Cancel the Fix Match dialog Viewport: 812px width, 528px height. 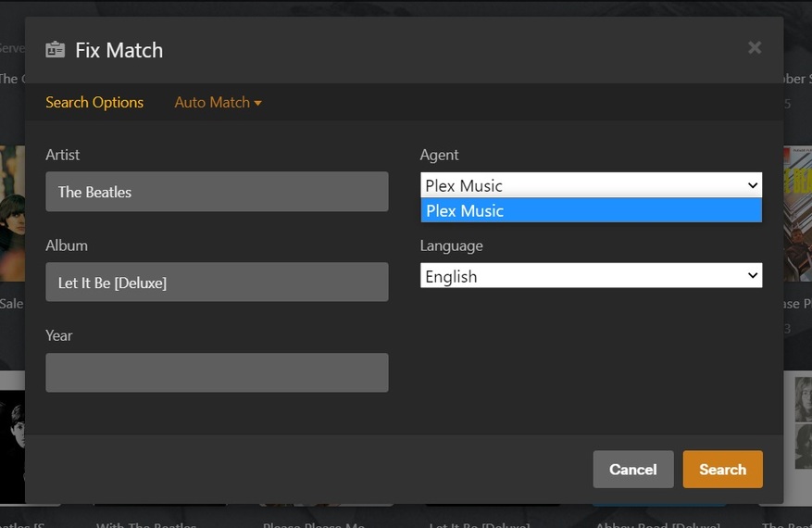pos(632,470)
